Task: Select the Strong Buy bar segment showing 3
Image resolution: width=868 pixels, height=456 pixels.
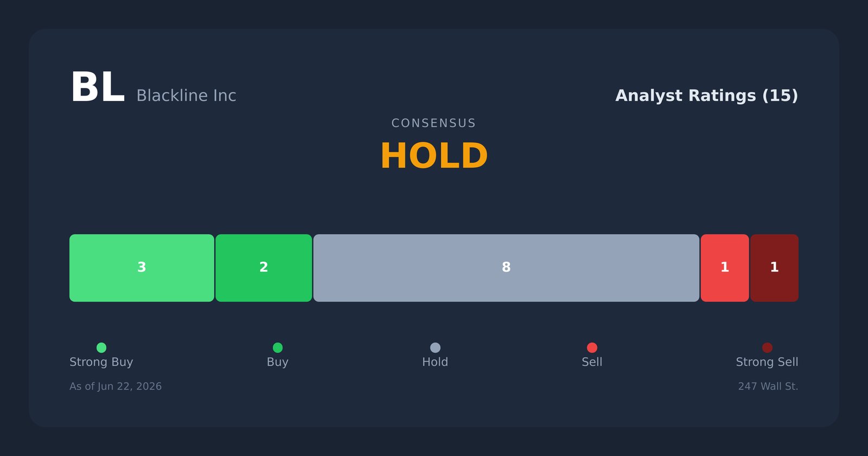Action: point(142,268)
